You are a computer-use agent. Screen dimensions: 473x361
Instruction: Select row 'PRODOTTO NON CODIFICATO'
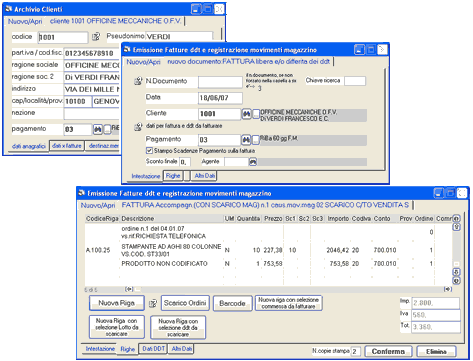[270, 264]
